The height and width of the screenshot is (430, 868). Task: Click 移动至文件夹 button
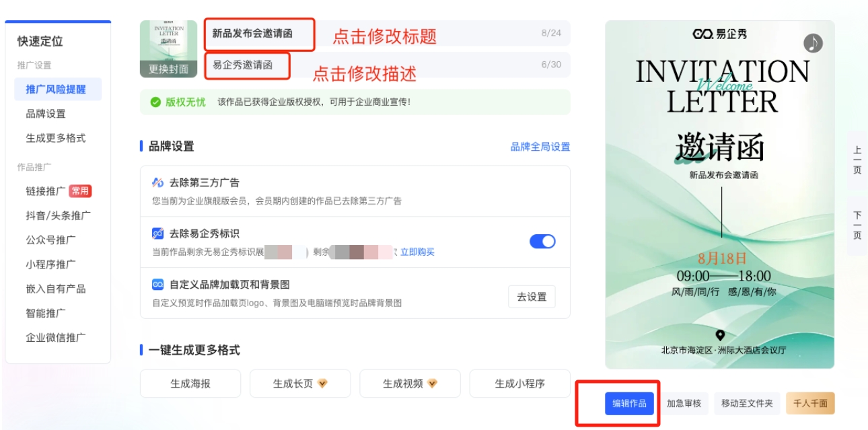(x=747, y=403)
